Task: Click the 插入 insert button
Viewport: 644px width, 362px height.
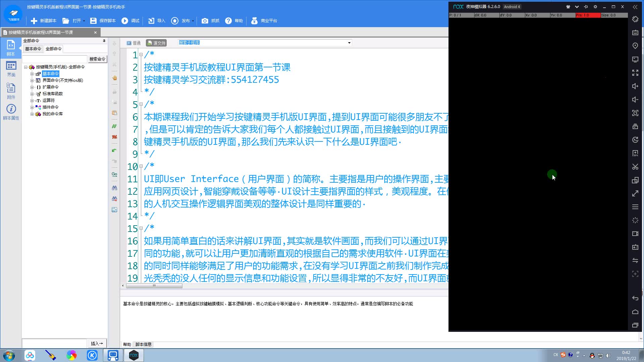Action: 97,344
